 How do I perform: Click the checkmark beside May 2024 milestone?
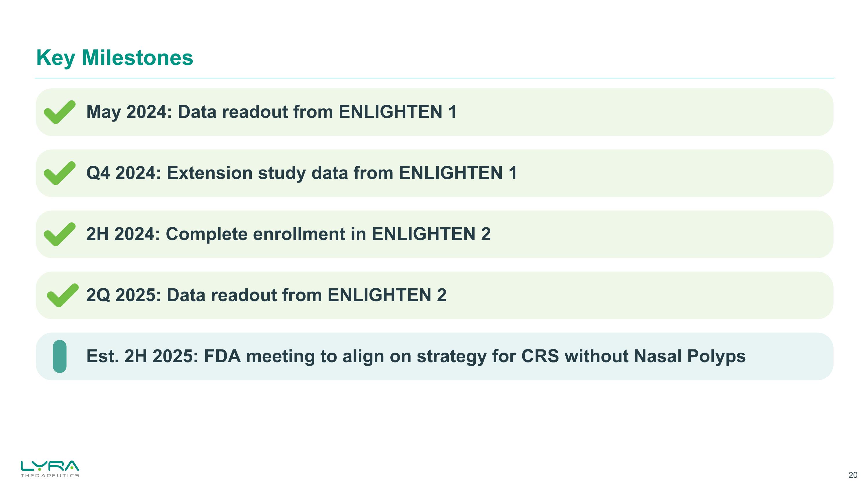click(59, 113)
